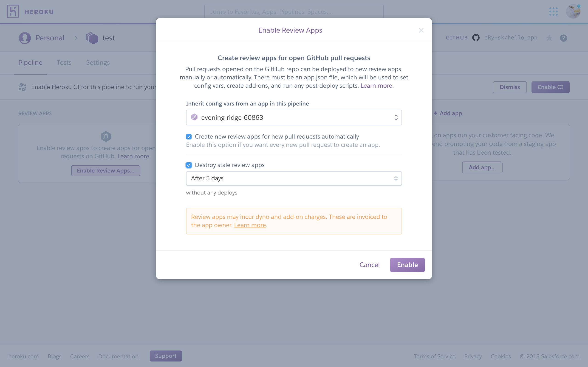Follow Learn more link in charges warning
Viewport: 588px width, 367px height.
pos(250,225)
